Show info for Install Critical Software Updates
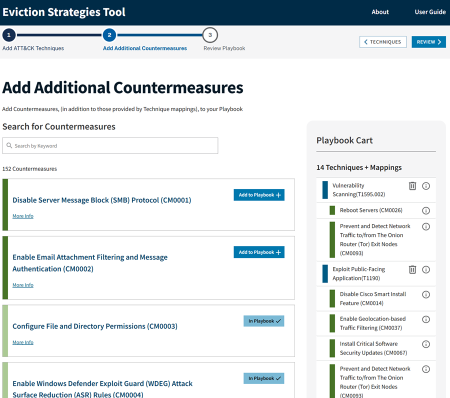450x398 pixels. click(x=426, y=344)
